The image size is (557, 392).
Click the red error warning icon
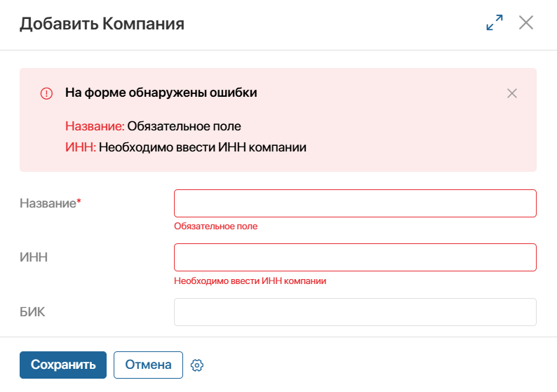pyautogui.click(x=46, y=93)
